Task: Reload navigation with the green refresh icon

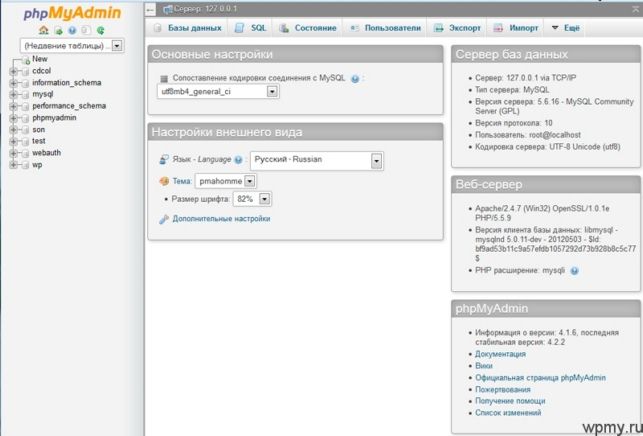Action: [100, 30]
